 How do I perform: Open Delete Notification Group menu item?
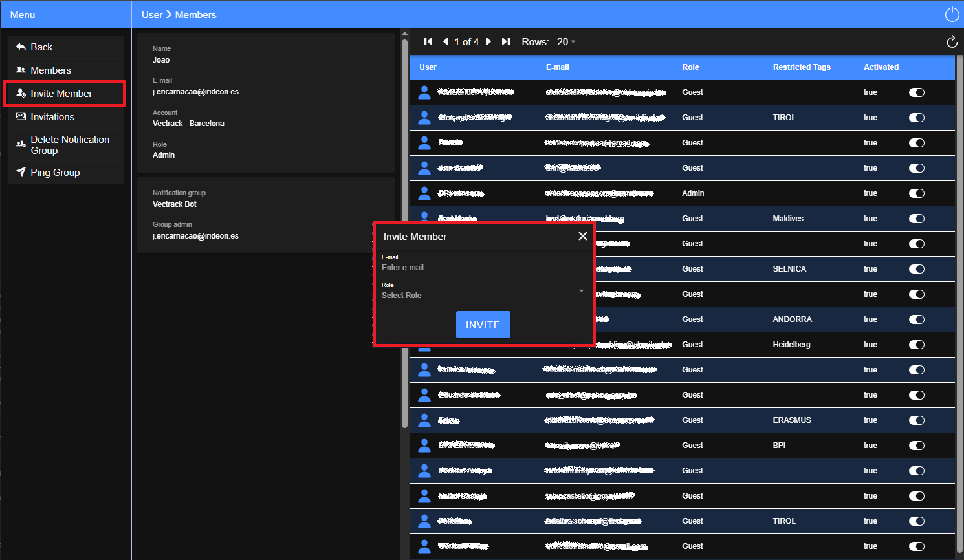pos(66,145)
